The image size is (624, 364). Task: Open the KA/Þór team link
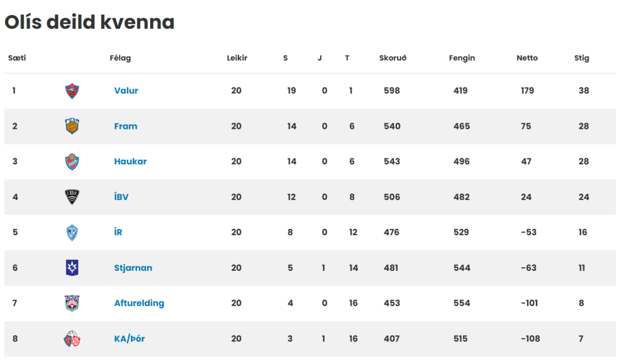(x=129, y=339)
